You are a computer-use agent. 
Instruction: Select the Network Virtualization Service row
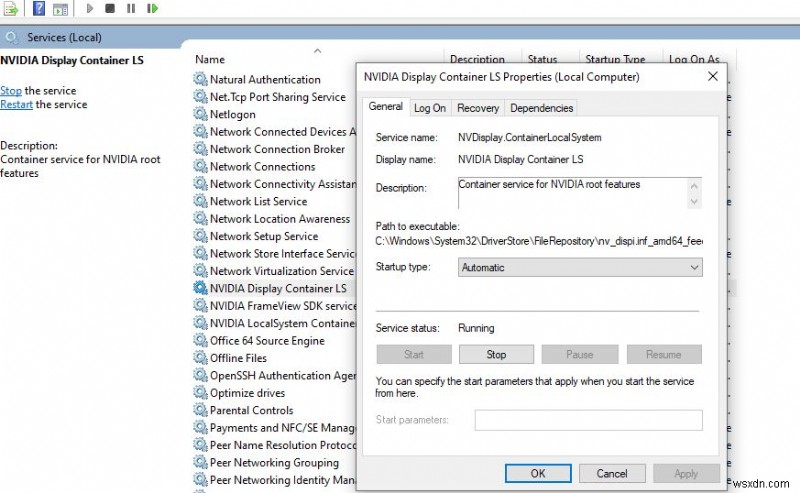click(x=274, y=271)
